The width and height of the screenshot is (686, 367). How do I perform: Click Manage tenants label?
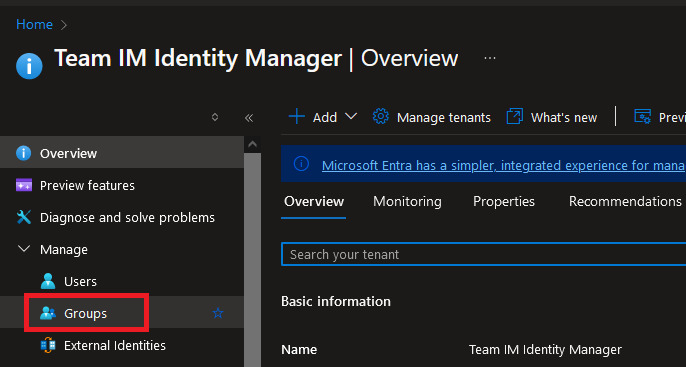pos(444,118)
